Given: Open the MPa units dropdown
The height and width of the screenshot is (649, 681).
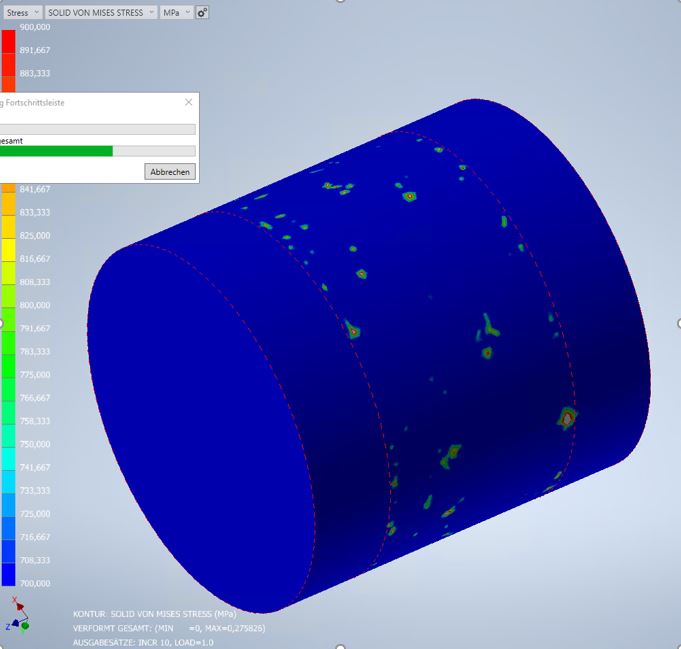Looking at the screenshot, I should pos(176,13).
